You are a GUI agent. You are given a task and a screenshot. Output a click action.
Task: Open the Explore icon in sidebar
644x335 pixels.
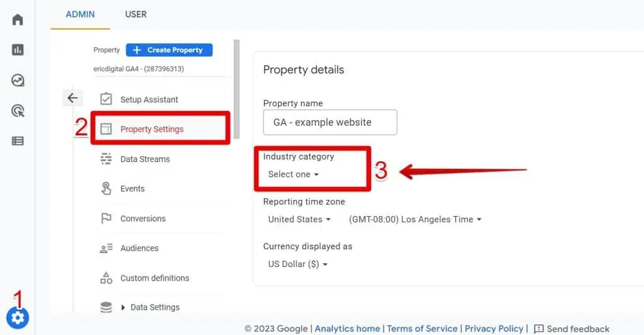point(18,80)
